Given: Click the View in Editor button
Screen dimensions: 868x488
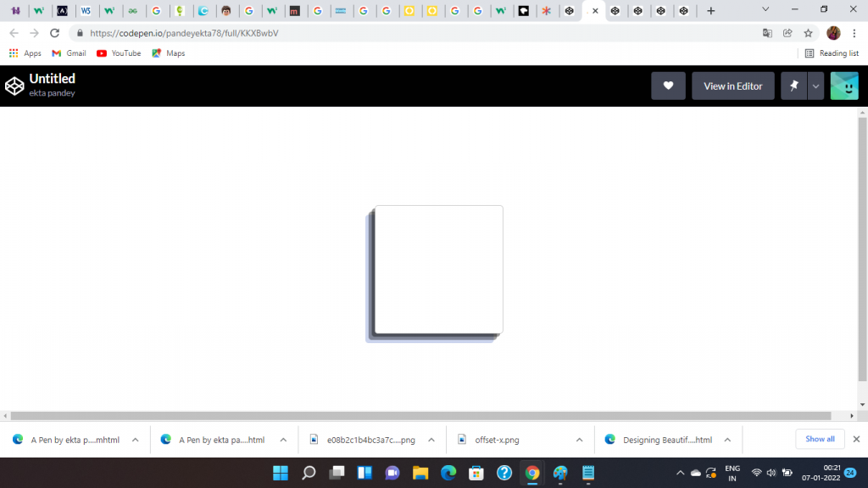Looking at the screenshot, I should 732,86.
